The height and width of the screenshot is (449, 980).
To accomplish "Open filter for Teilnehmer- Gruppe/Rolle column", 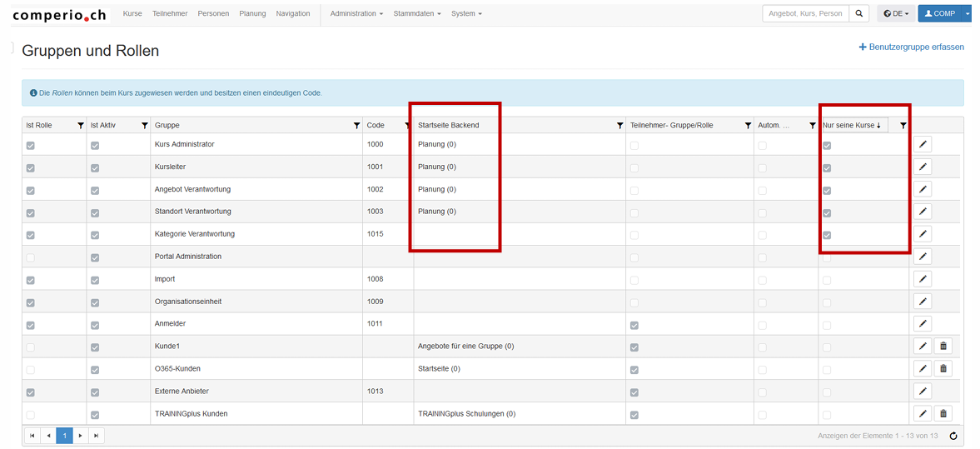I will pos(748,126).
